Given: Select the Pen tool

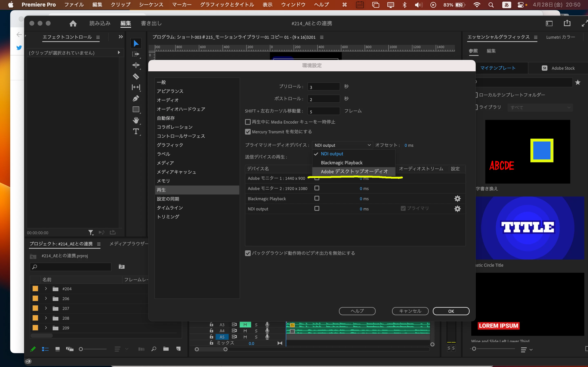Looking at the screenshot, I should pyautogui.click(x=136, y=98).
